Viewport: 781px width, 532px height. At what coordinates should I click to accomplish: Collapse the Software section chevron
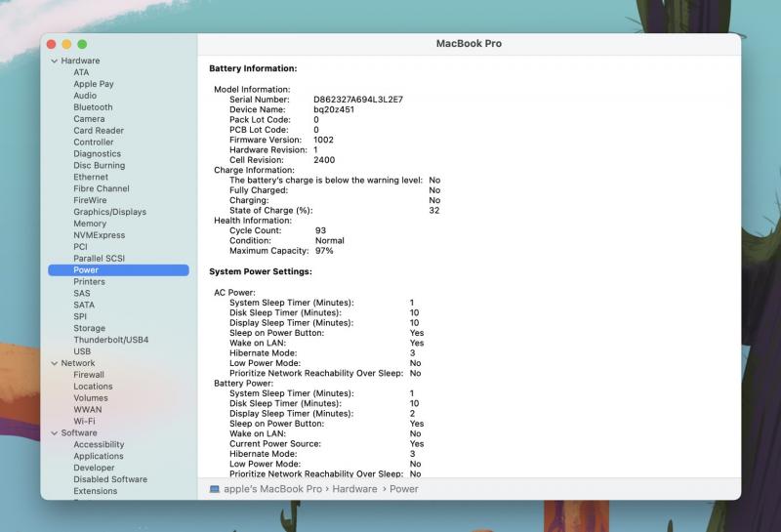[x=55, y=432]
